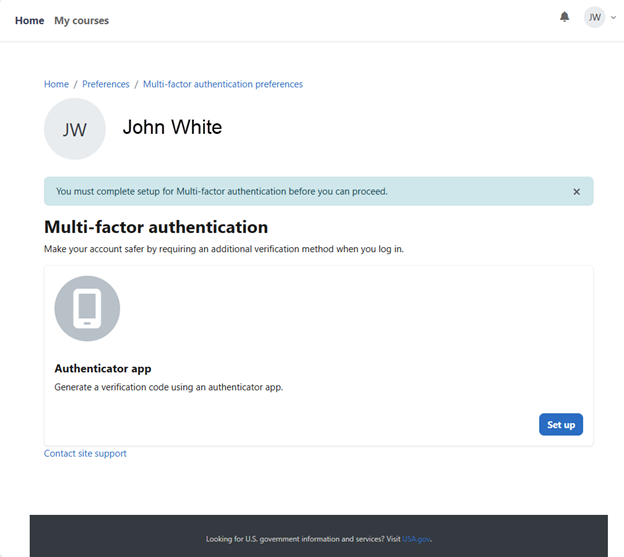Click the authenticator app phone icon
This screenshot has height=557, width=624.
pos(87,308)
